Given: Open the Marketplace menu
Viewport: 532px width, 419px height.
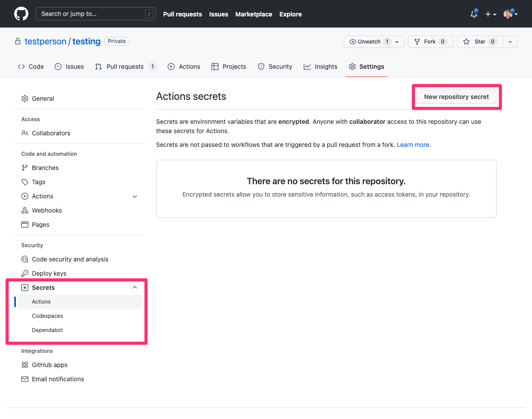Looking at the screenshot, I should (x=254, y=14).
